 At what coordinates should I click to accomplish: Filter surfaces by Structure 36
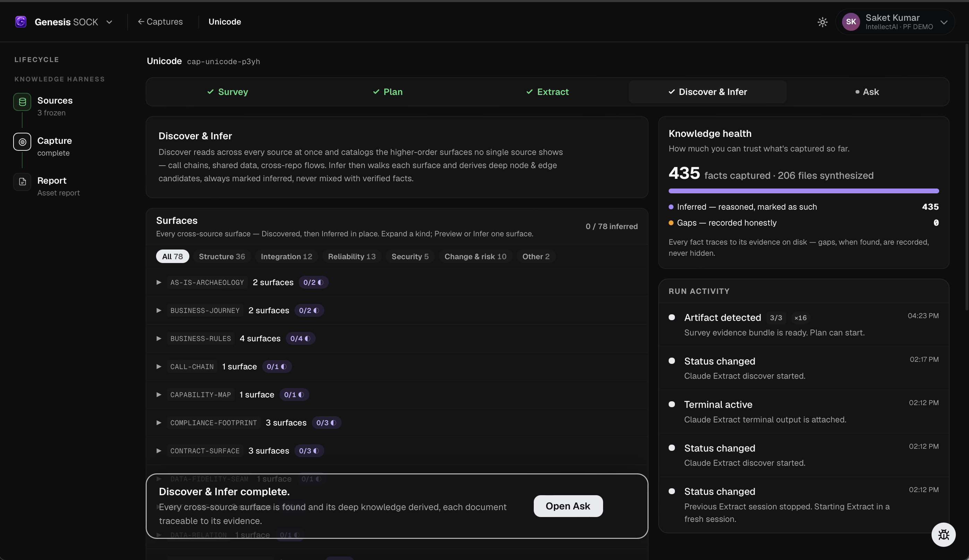click(222, 256)
